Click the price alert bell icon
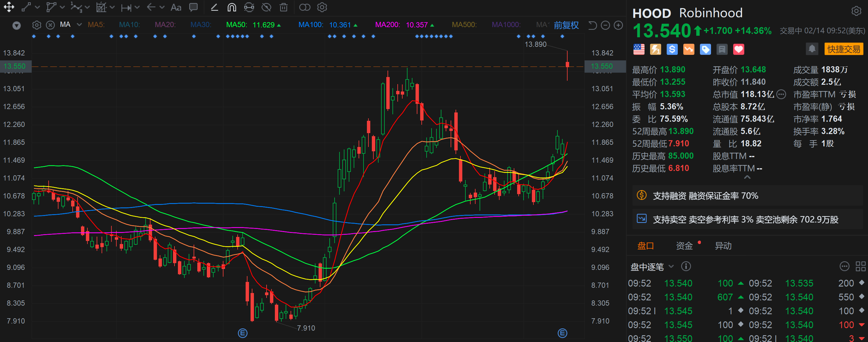868x342 pixels. pos(812,49)
